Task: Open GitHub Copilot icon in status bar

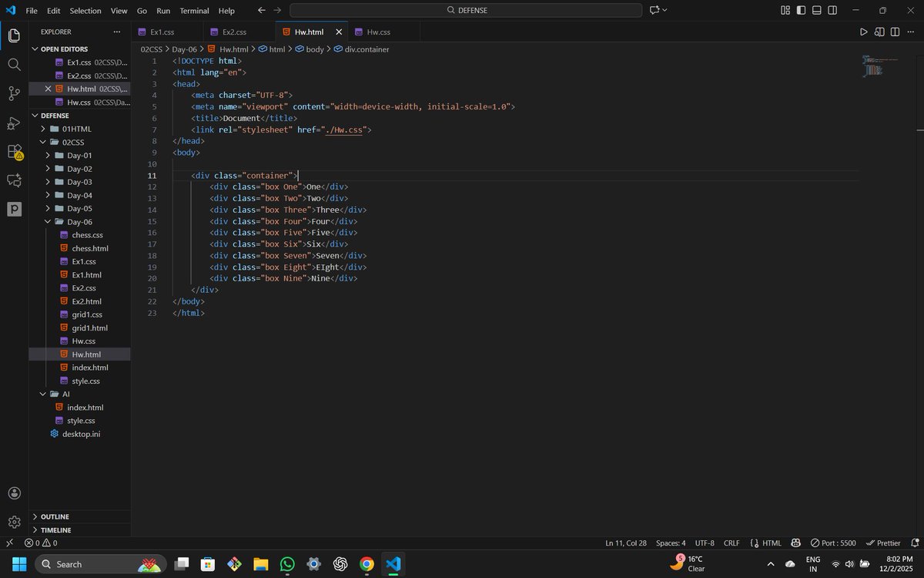Action: click(x=796, y=543)
